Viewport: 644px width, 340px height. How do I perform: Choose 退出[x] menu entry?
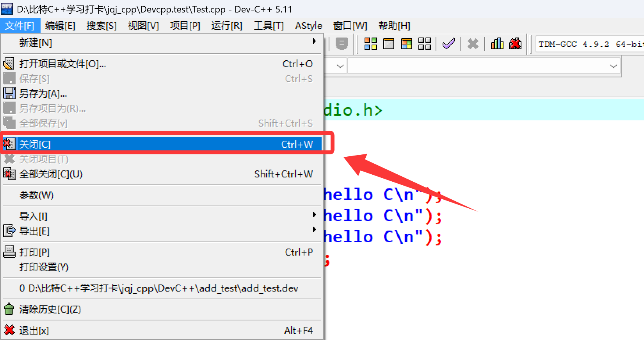click(x=162, y=331)
